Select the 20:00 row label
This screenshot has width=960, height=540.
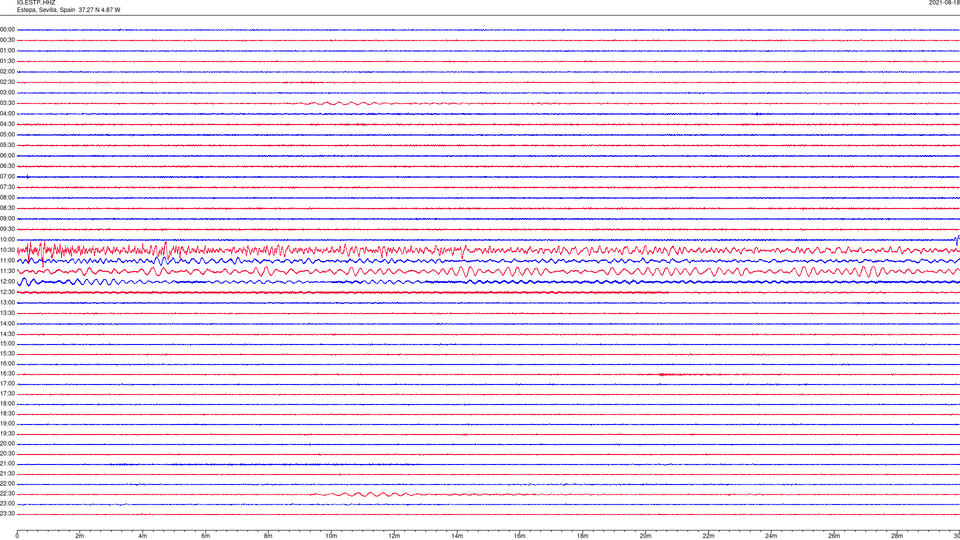point(7,444)
